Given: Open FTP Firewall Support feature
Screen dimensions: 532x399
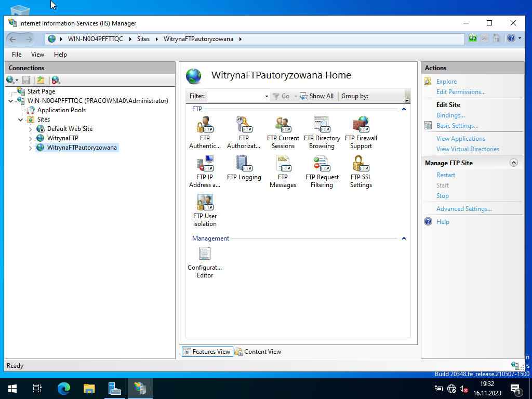Looking at the screenshot, I should (x=361, y=132).
